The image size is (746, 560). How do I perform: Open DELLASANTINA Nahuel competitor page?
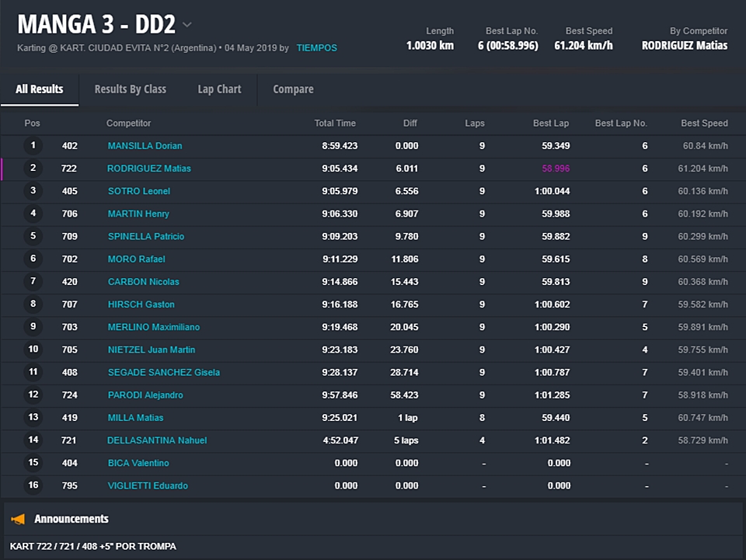point(157,440)
